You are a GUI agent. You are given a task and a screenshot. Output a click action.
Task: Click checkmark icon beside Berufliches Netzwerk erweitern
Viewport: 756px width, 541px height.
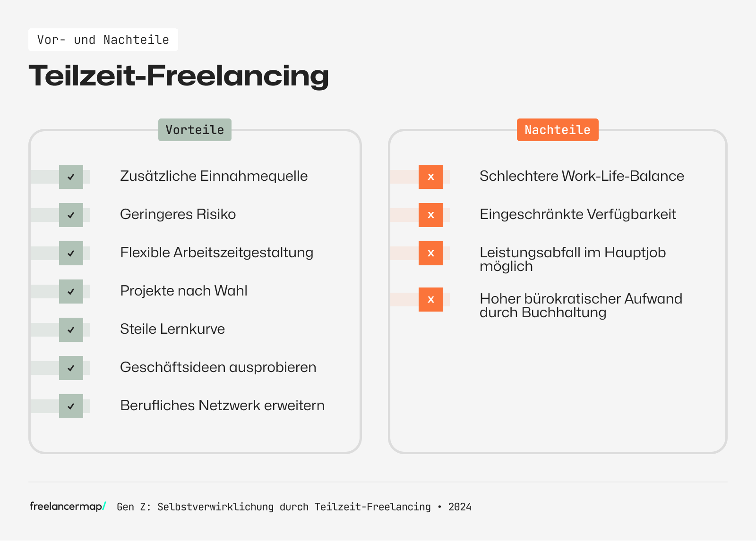(71, 406)
